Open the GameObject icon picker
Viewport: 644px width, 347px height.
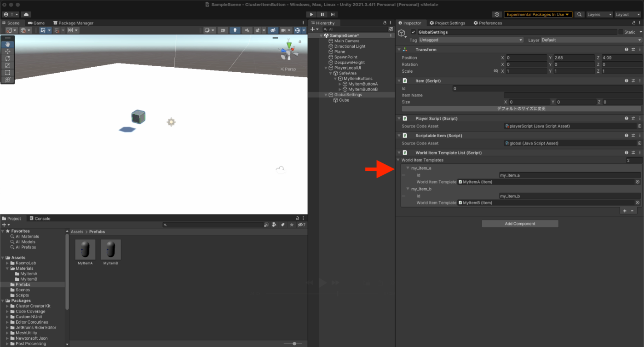click(x=402, y=34)
